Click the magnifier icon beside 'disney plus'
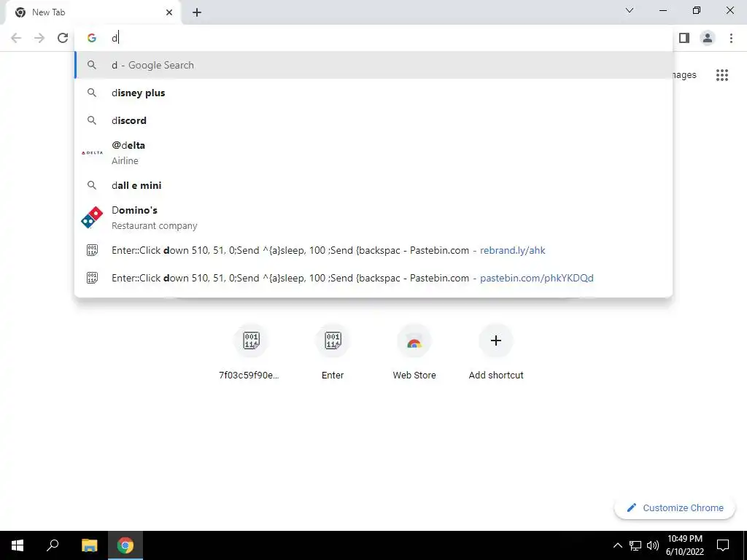This screenshot has height=560, width=747. [x=92, y=93]
